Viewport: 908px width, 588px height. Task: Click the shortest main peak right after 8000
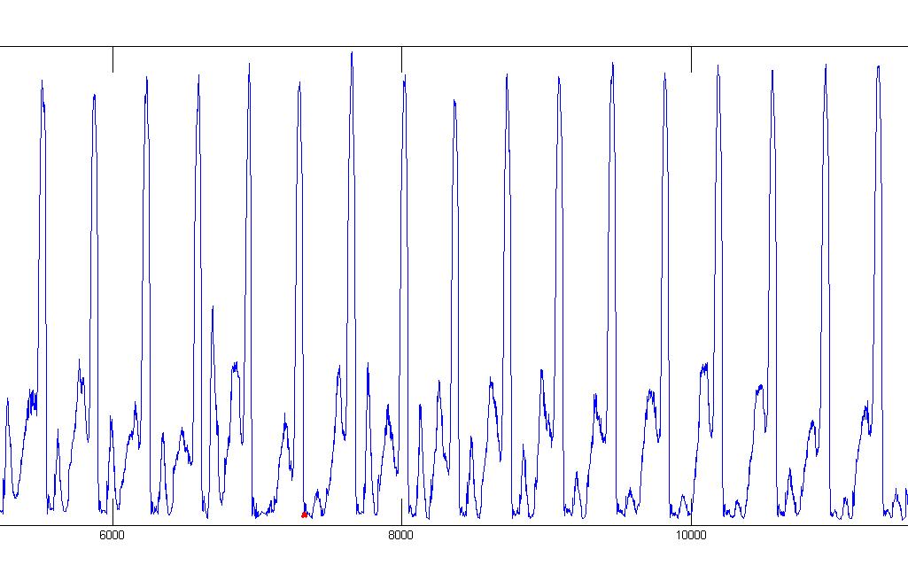pyautogui.click(x=454, y=100)
